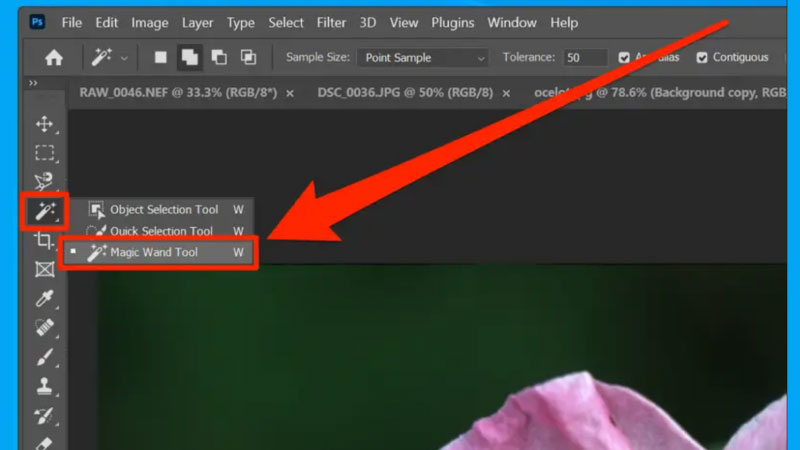This screenshot has width=800, height=450.
Task: Open the Edit menu
Action: click(106, 23)
